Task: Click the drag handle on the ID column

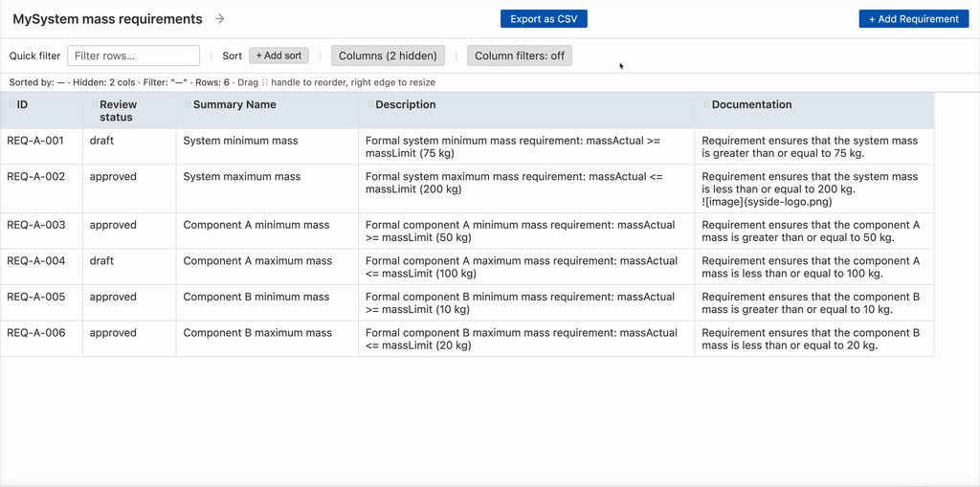Action: click(x=11, y=104)
